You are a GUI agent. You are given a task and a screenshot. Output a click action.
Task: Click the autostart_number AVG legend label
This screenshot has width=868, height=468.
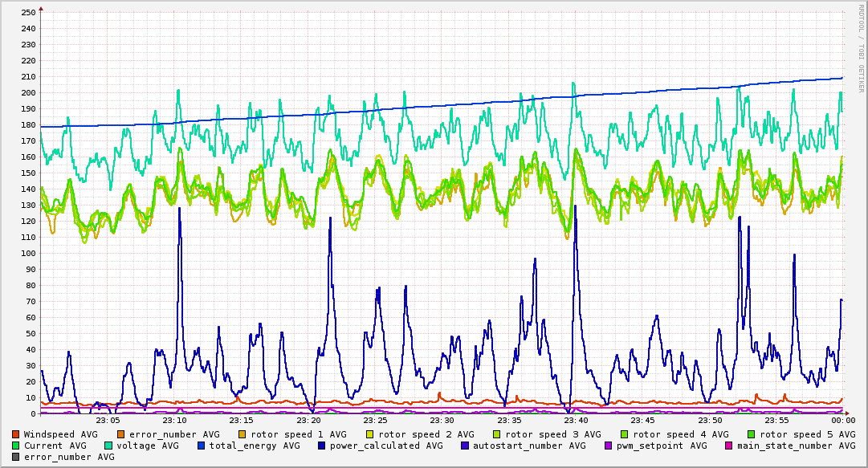(529, 446)
